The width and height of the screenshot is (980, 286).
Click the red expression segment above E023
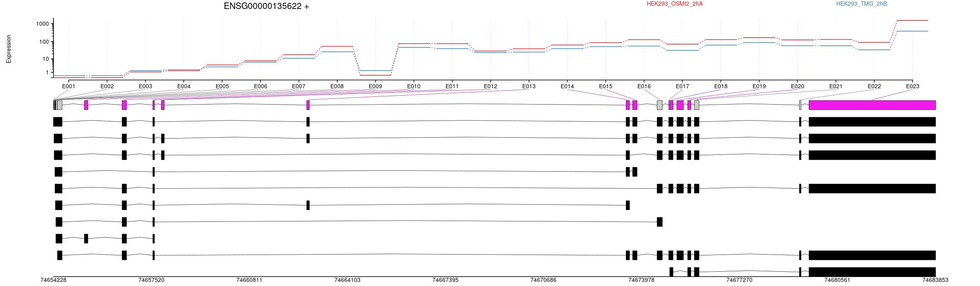click(x=913, y=20)
